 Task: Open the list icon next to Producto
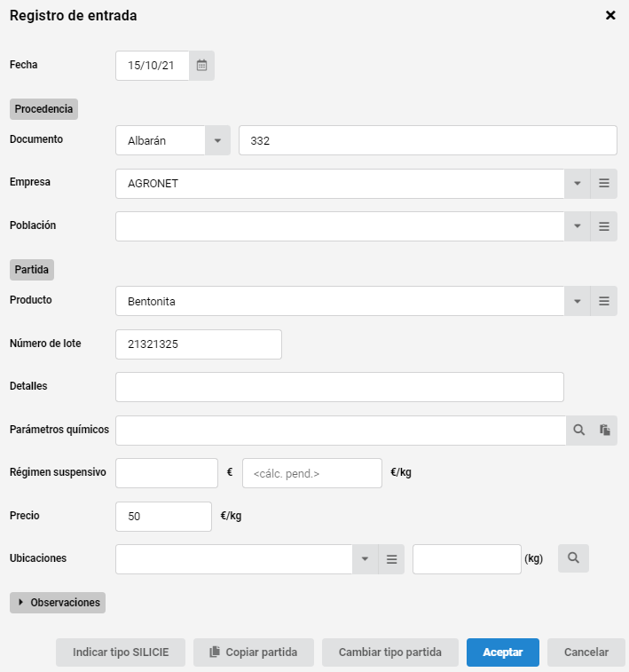coord(604,301)
